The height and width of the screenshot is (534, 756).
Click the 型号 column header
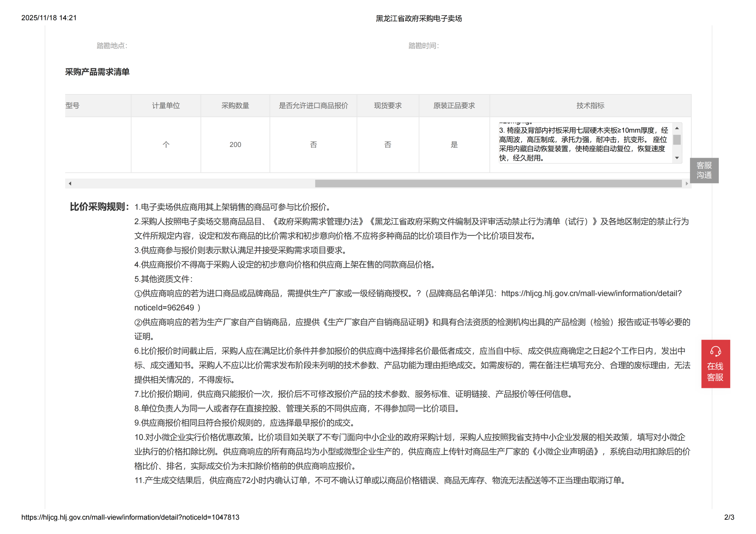[73, 106]
